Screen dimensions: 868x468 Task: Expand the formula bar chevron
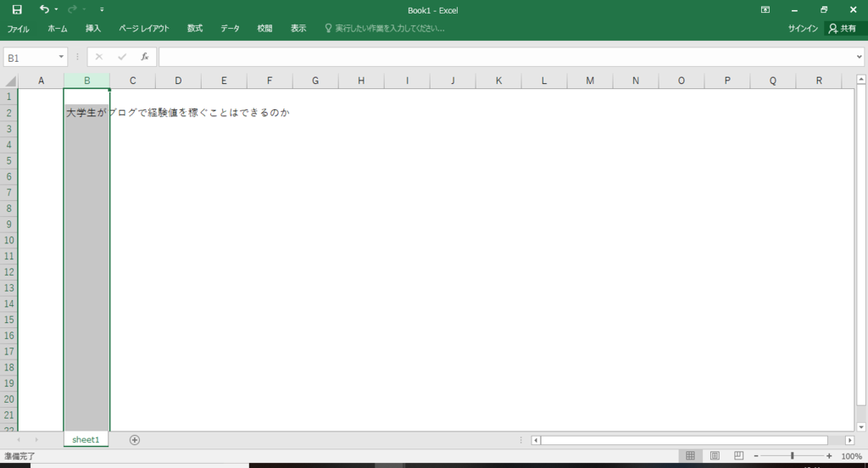(860, 57)
